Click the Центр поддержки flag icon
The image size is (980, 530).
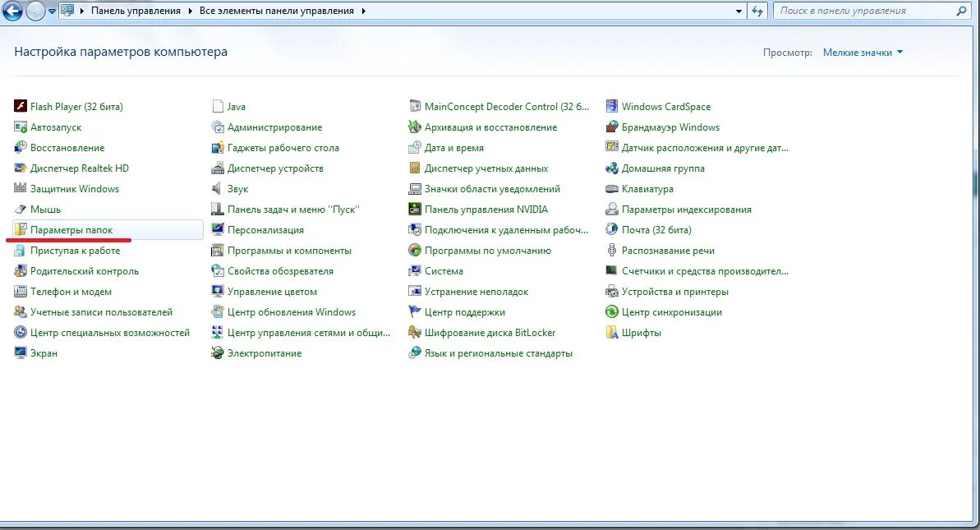pos(414,312)
